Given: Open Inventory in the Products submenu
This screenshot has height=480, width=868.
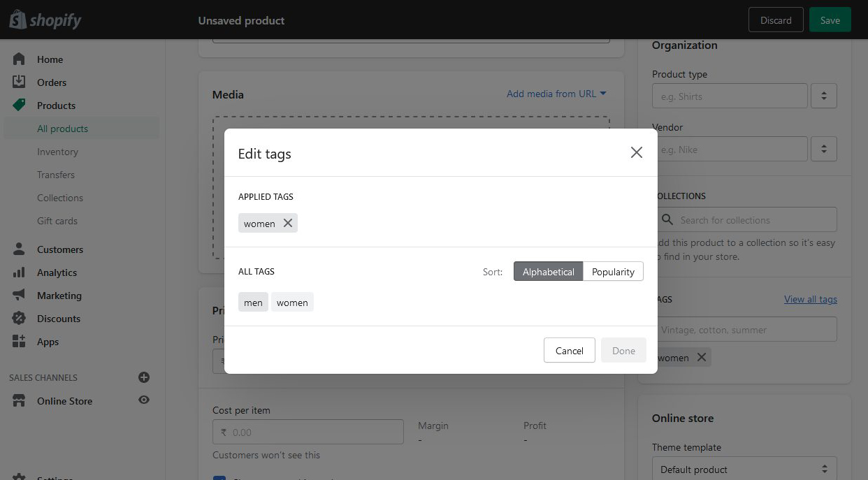Looking at the screenshot, I should pyautogui.click(x=57, y=152).
